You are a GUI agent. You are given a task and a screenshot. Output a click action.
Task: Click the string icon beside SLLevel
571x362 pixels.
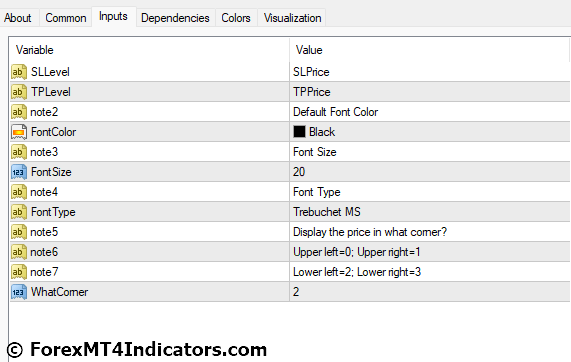[x=19, y=72]
